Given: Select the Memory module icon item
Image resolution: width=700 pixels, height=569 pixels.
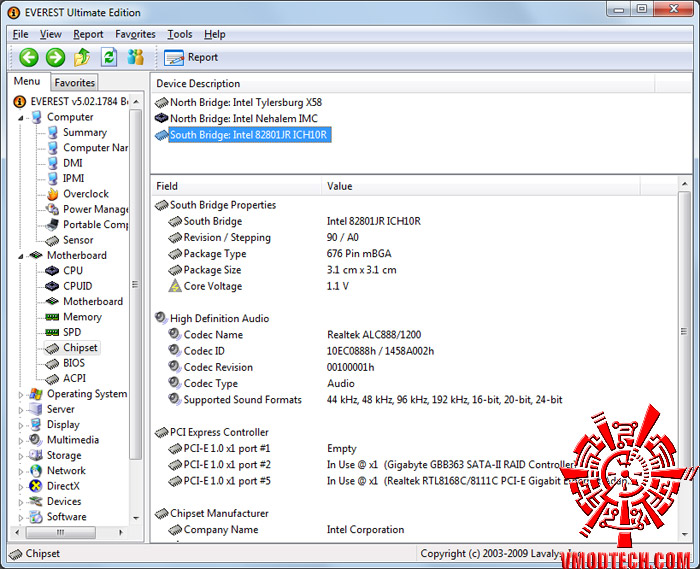Looking at the screenshot, I should pyautogui.click(x=52, y=317).
